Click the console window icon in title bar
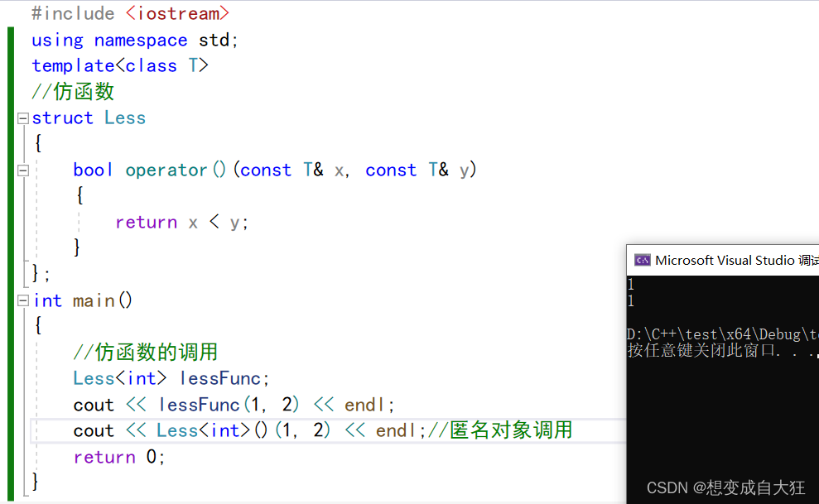 click(x=642, y=261)
